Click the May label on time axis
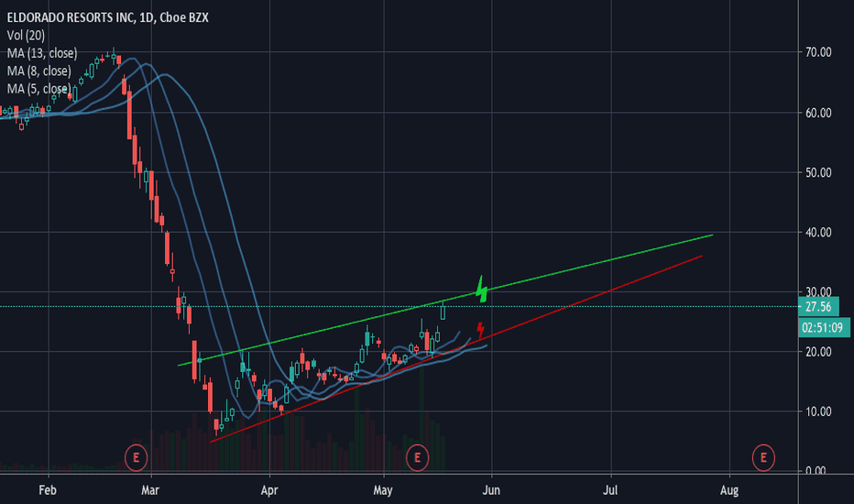The image size is (854, 504). pyautogui.click(x=383, y=490)
